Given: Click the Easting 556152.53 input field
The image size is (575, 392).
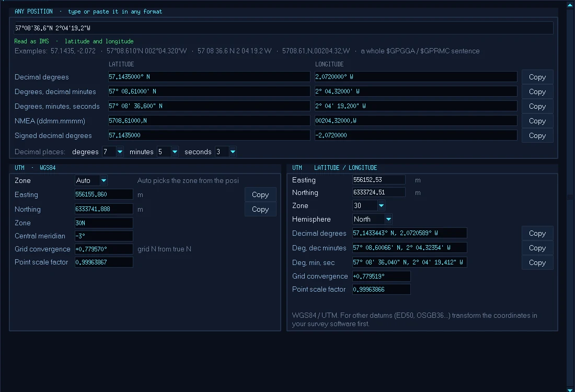Looking at the screenshot, I should point(379,180).
